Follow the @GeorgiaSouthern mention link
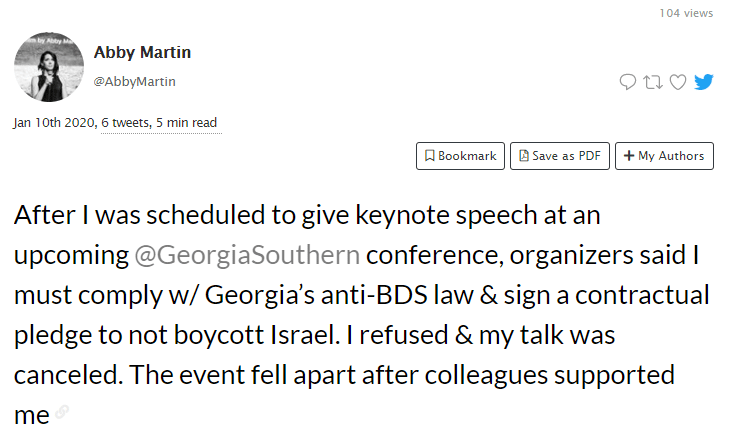This screenshot has width=755, height=432. pyautogui.click(x=247, y=255)
